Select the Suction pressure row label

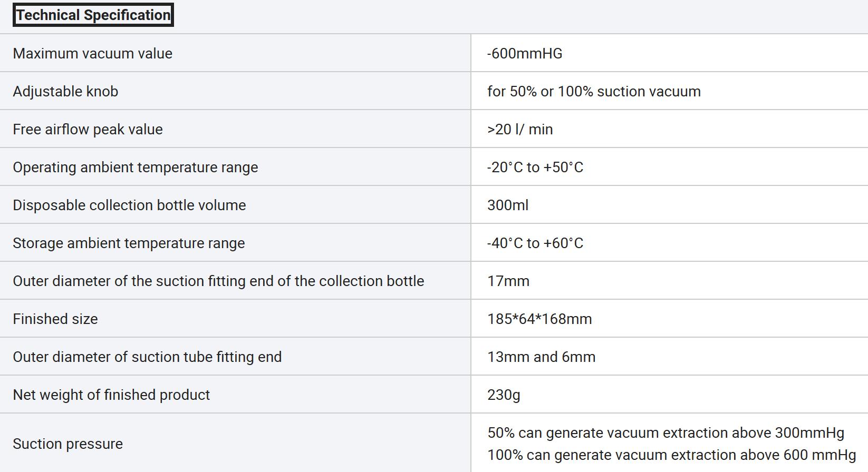tap(67, 444)
